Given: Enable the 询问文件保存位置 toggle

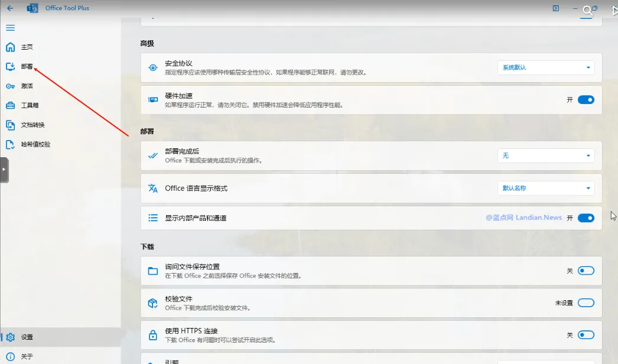Looking at the screenshot, I should tap(586, 271).
